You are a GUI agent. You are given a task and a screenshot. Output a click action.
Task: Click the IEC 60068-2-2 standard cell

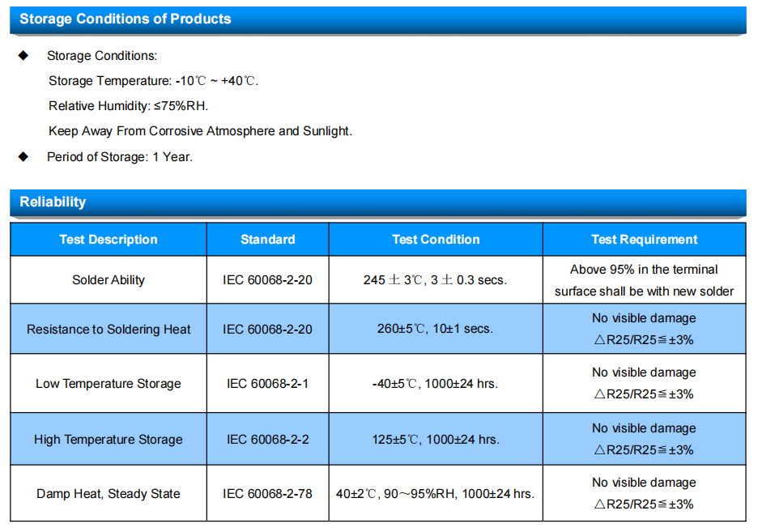pos(268,439)
